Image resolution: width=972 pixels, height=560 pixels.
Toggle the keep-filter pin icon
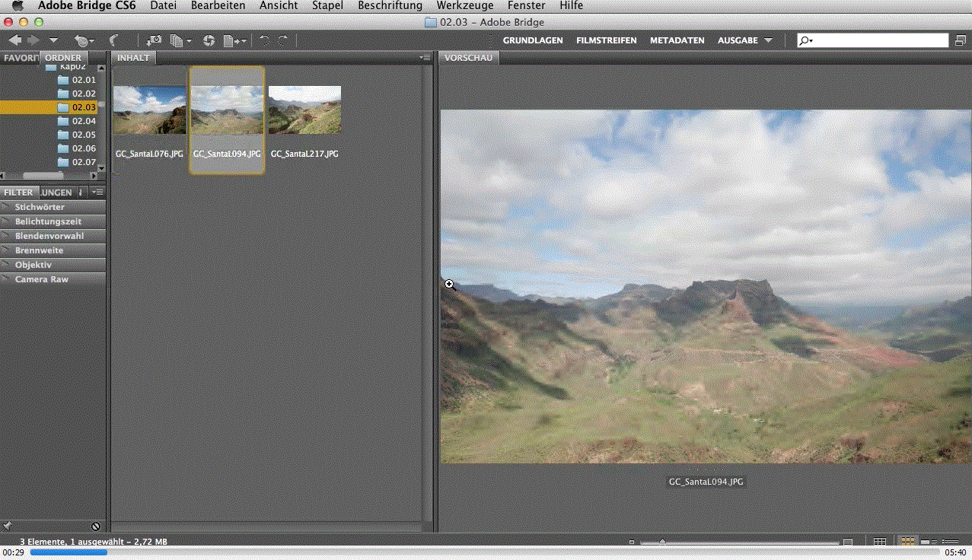coord(8,526)
